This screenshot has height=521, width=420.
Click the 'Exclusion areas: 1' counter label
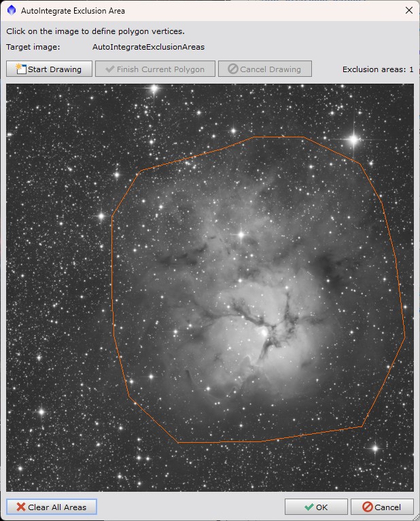[x=377, y=69]
